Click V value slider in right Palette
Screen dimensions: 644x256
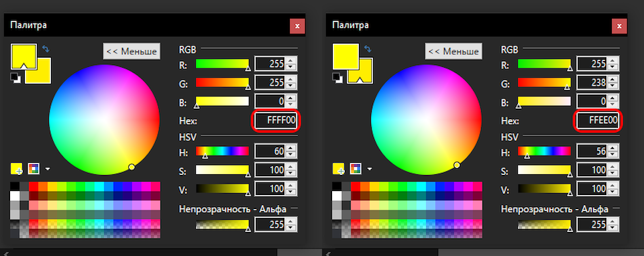click(544, 189)
